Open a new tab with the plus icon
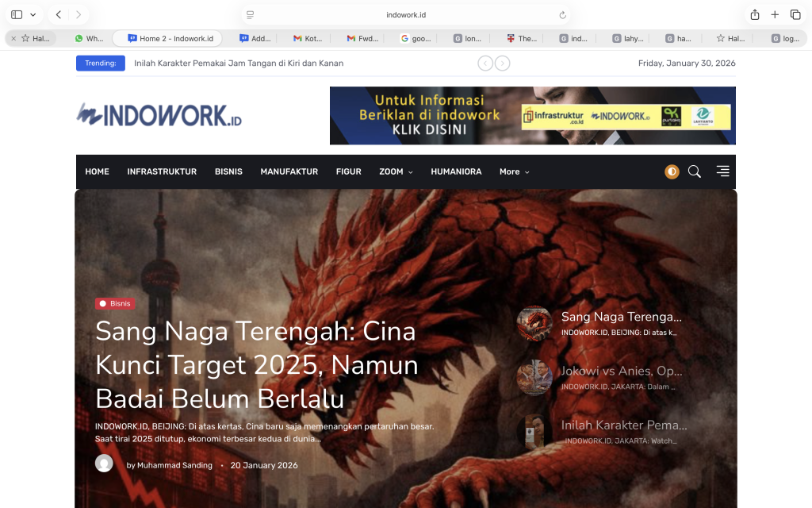This screenshot has height=508, width=812. click(775, 13)
